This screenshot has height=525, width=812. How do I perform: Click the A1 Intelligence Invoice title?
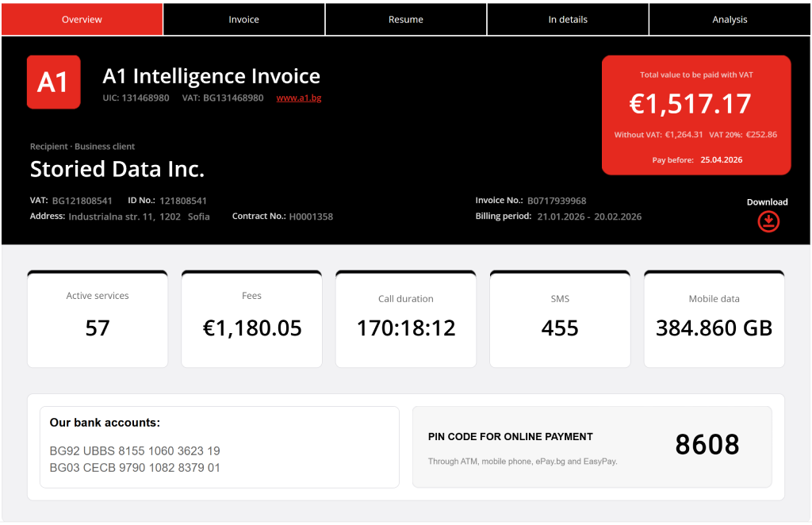point(211,76)
